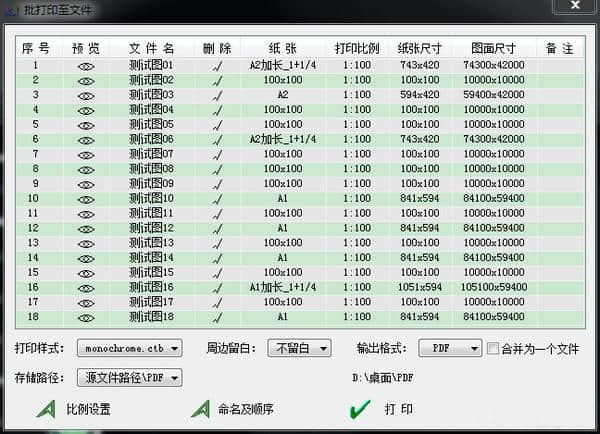Image resolution: width=600 pixels, height=434 pixels.
Task: Click delete mark for 测试图07
Action: [217, 155]
